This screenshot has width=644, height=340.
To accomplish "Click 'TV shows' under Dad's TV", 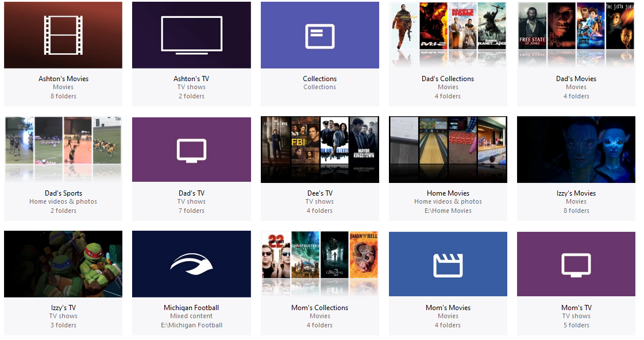I will (x=191, y=201).
